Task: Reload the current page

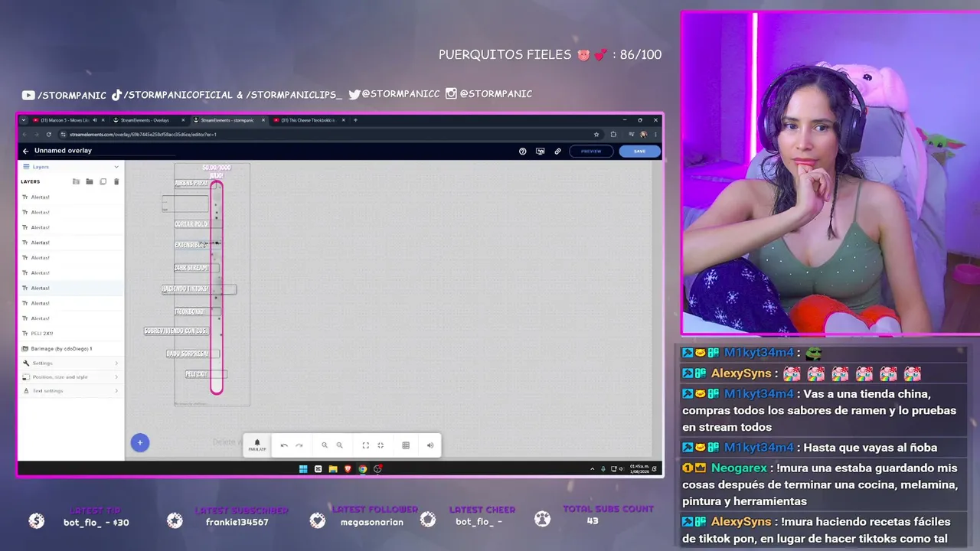Action: pos(48,135)
